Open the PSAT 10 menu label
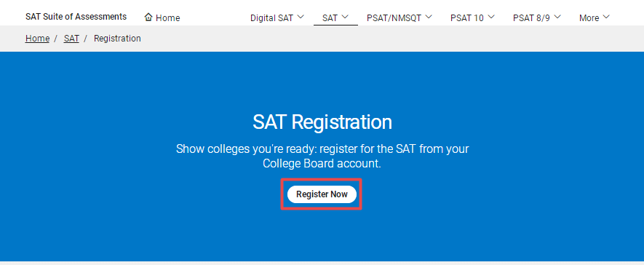644x265 pixels. click(x=467, y=17)
